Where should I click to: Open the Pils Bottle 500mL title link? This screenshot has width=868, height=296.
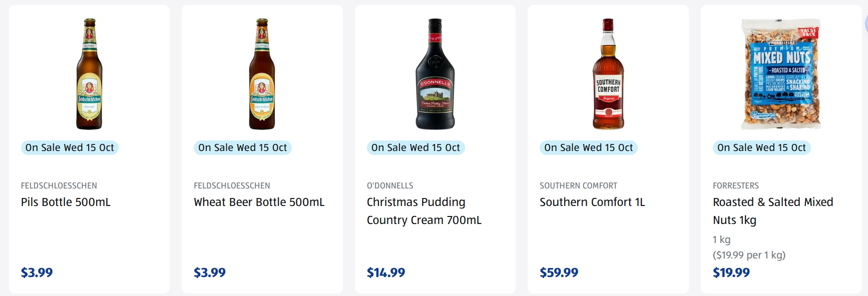tap(66, 202)
